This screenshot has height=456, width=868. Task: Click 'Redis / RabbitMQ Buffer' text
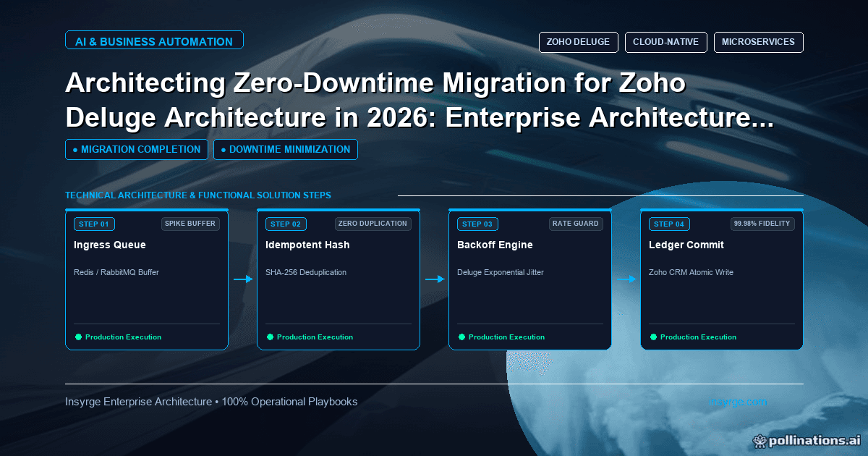tap(116, 272)
